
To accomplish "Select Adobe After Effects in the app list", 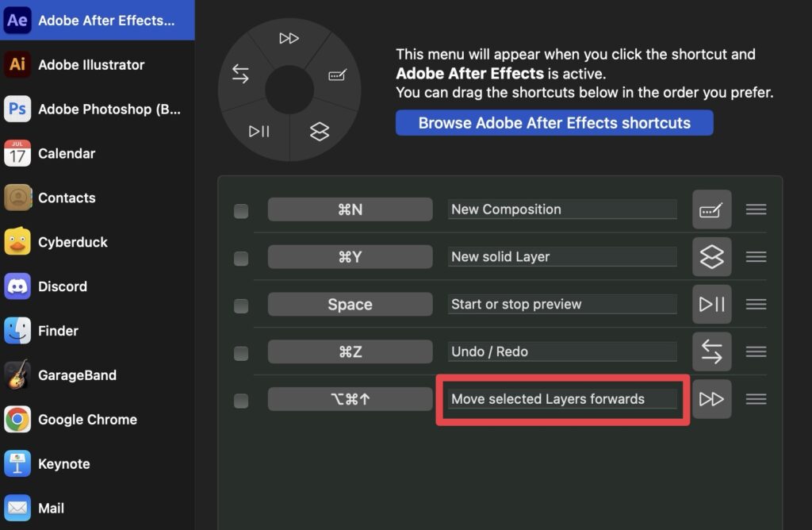I will pos(98,20).
